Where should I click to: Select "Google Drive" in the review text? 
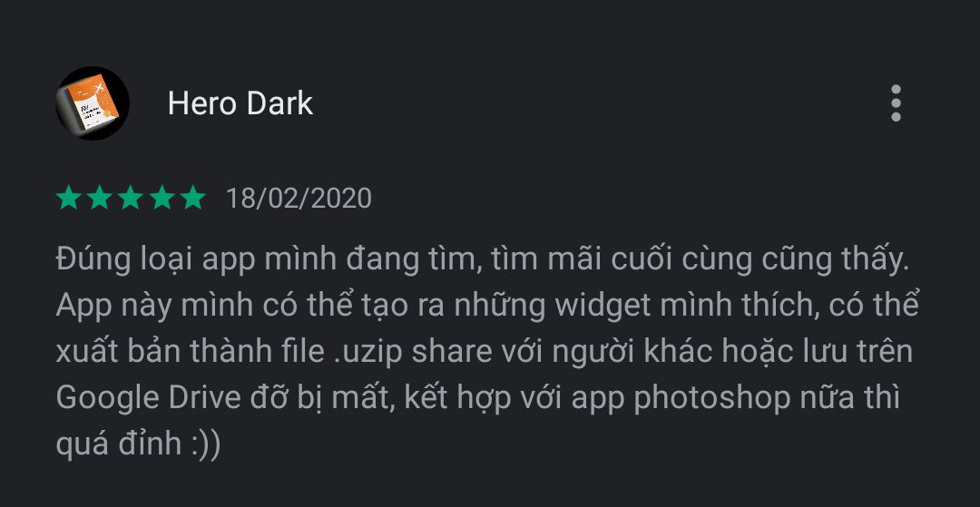click(x=149, y=398)
